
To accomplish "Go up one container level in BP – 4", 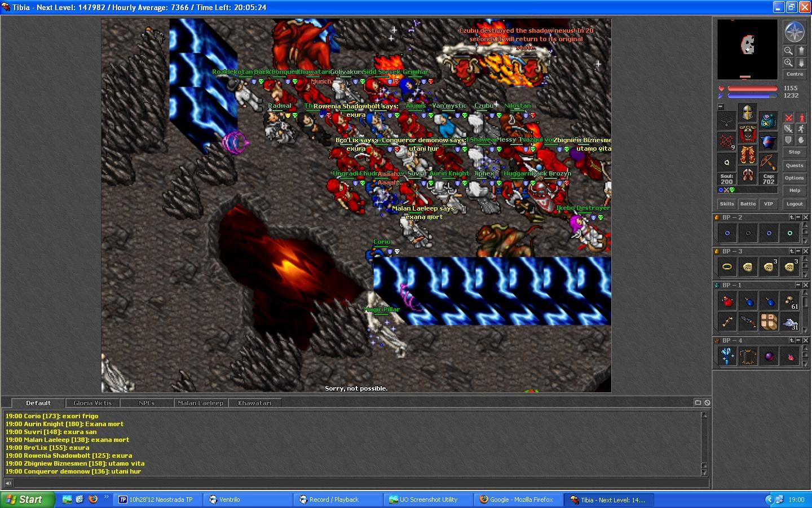I will tap(792, 340).
